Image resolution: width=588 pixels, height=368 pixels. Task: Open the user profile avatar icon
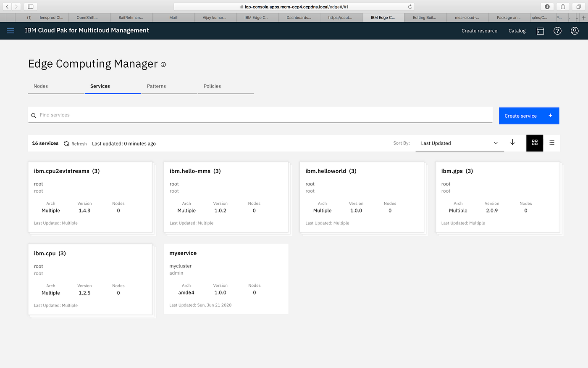pyautogui.click(x=575, y=31)
